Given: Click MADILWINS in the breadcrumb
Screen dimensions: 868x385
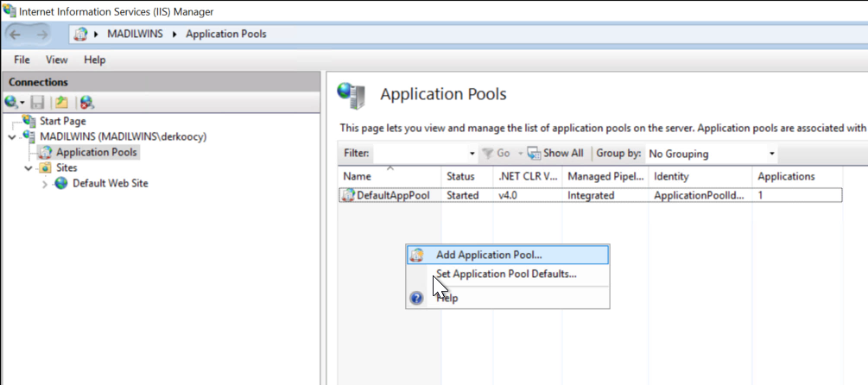Looking at the screenshot, I should click(x=135, y=35).
